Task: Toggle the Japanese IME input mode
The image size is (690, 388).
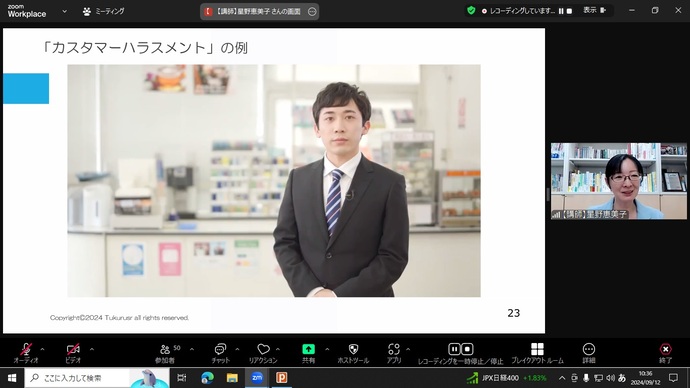Action: (x=622, y=378)
